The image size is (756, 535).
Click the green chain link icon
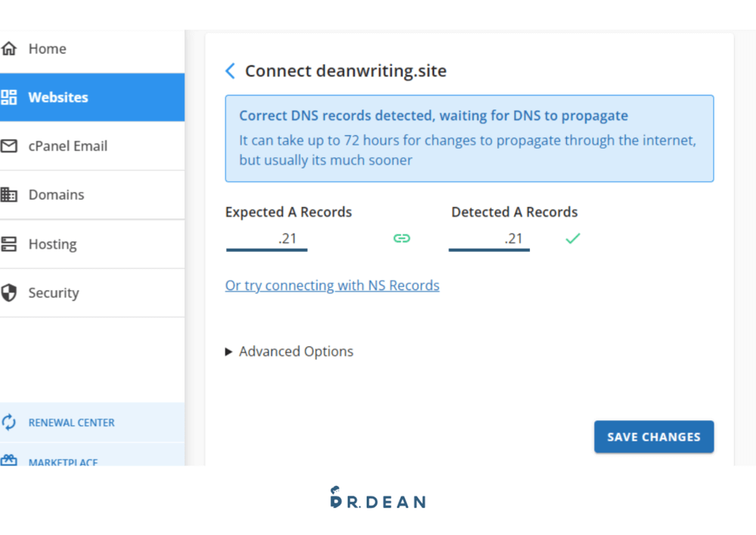pos(401,239)
